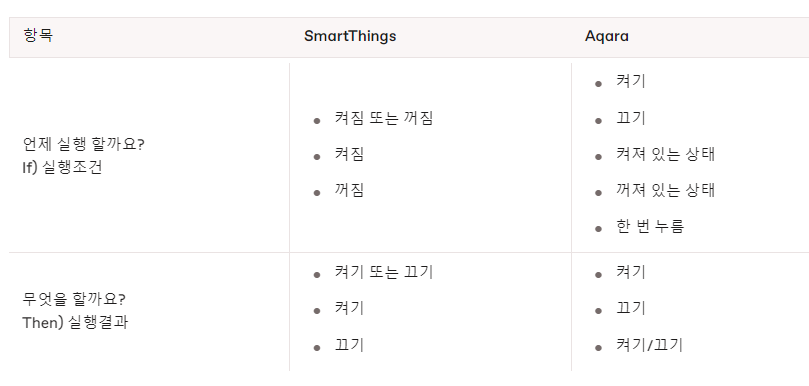Click the Aqara column header
Viewport: 809px width, 386px height.
pyautogui.click(x=606, y=37)
